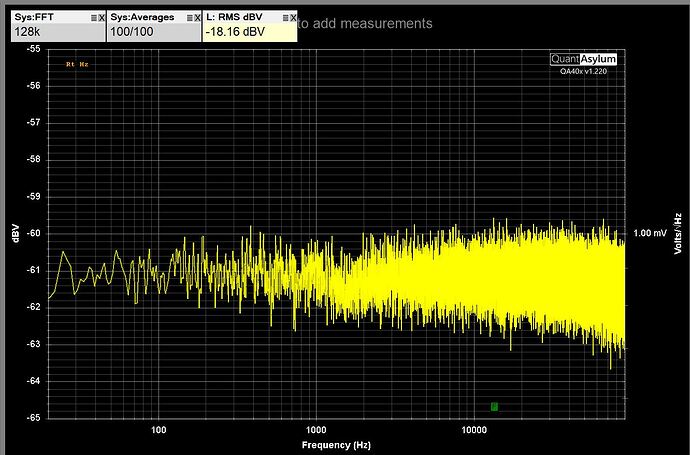This screenshot has width=690, height=455.
Task: Click the QA40x v1.220 version text
Action: point(586,71)
